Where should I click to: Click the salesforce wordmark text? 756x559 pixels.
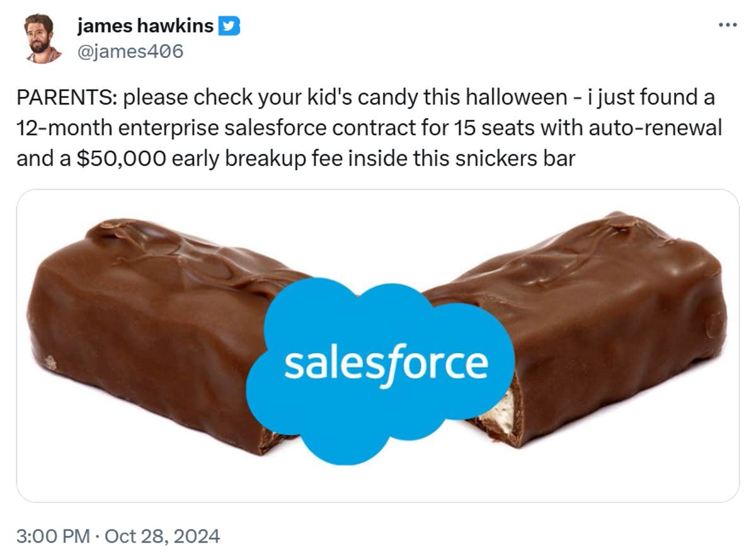[x=387, y=363]
